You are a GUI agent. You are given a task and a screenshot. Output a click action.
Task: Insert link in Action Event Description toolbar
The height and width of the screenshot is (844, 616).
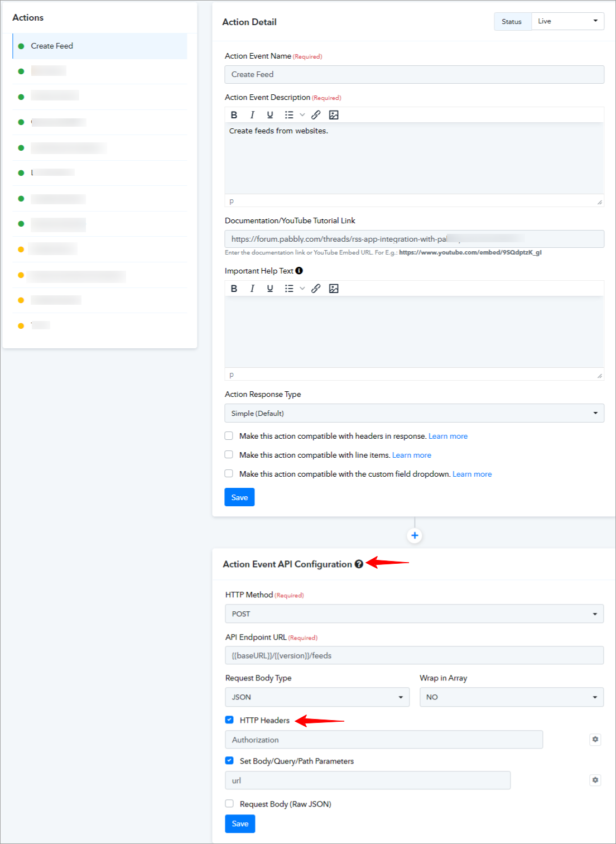(x=316, y=115)
